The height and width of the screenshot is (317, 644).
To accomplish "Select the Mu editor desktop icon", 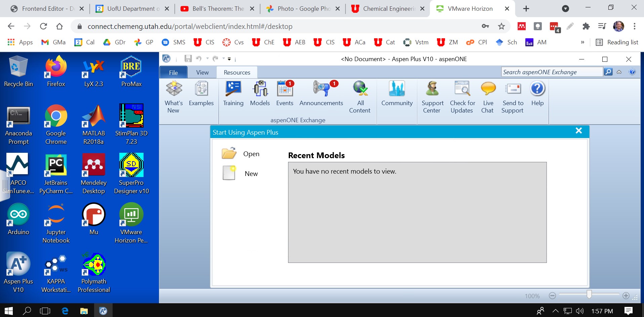I will (94, 219).
